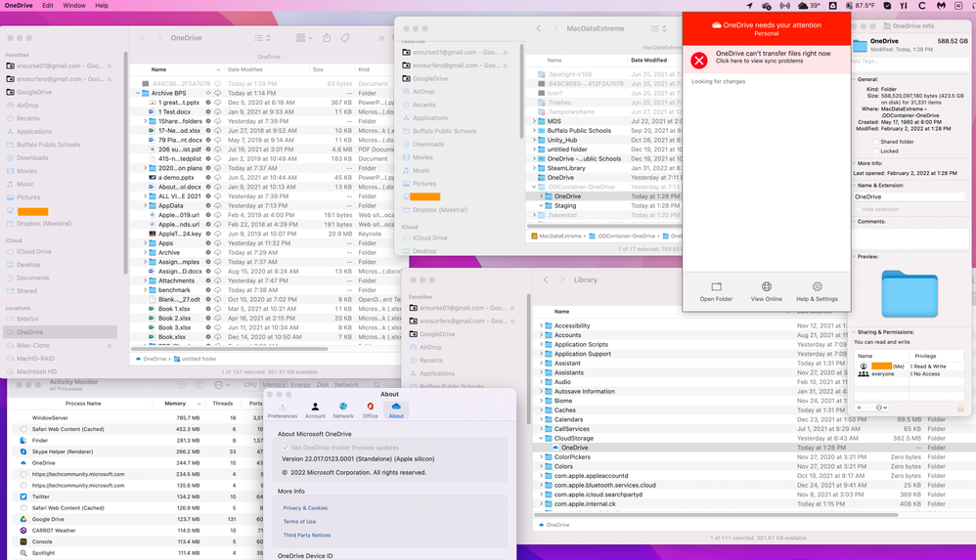Open Window menu in menu bar
Viewport: 976px width, 560px height.
tap(74, 6)
